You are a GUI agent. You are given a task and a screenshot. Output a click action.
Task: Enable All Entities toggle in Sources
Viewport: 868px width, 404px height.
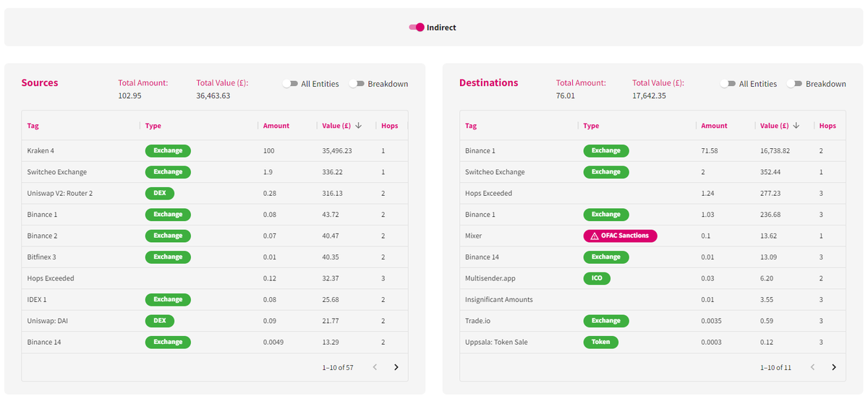(290, 84)
